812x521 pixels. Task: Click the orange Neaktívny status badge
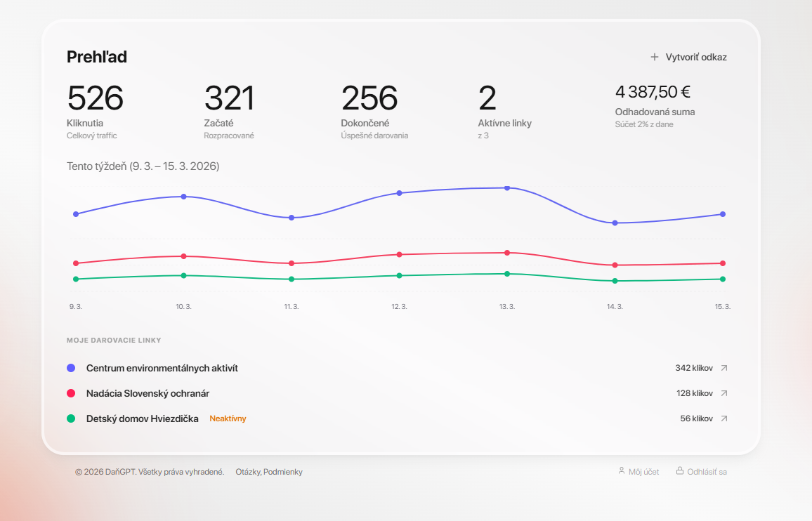click(228, 418)
